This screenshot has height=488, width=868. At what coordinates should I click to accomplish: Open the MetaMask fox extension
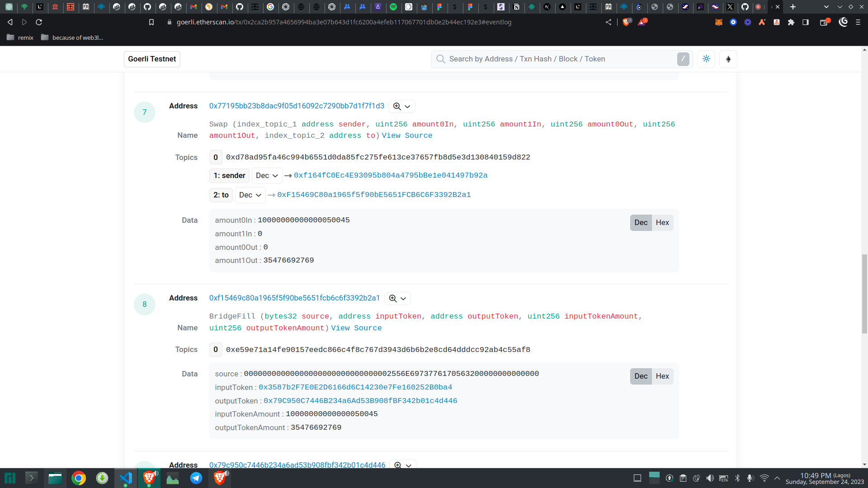point(718,22)
